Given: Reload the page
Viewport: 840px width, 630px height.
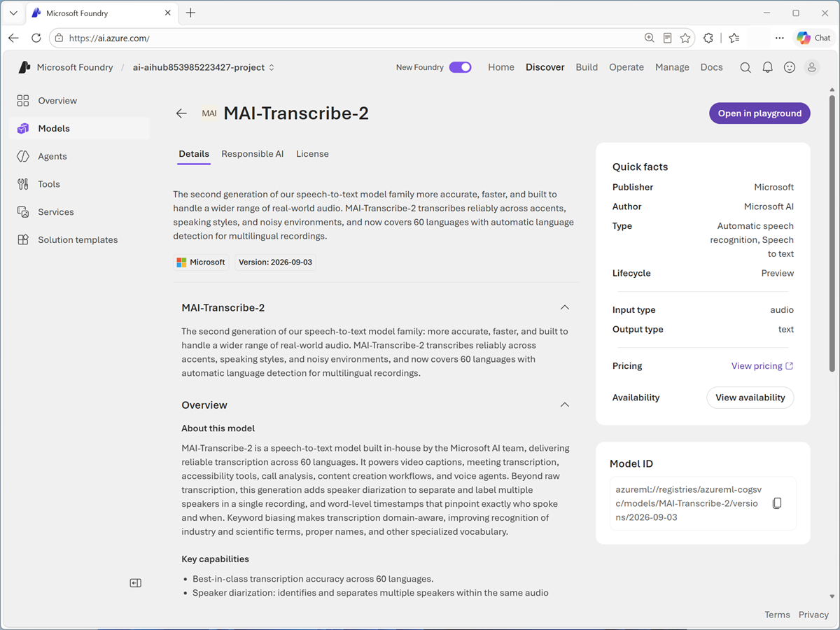Looking at the screenshot, I should (36, 38).
